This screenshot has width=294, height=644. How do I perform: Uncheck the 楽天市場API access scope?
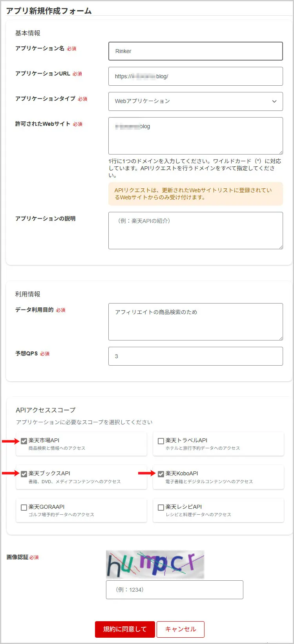point(24,440)
